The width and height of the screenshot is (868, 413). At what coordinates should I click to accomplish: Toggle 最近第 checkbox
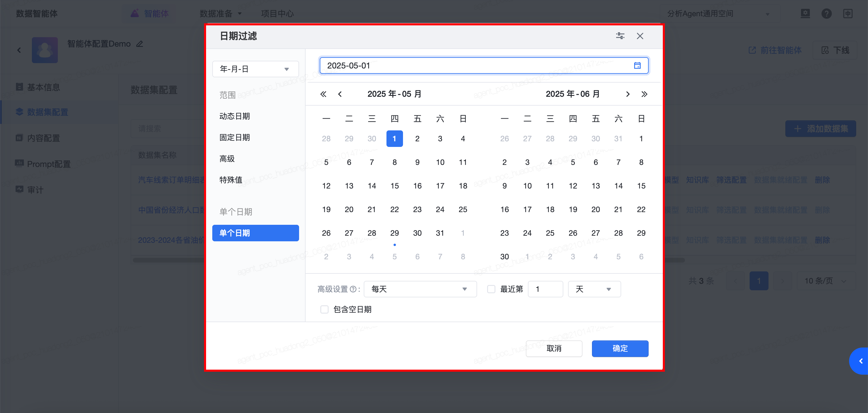491,289
